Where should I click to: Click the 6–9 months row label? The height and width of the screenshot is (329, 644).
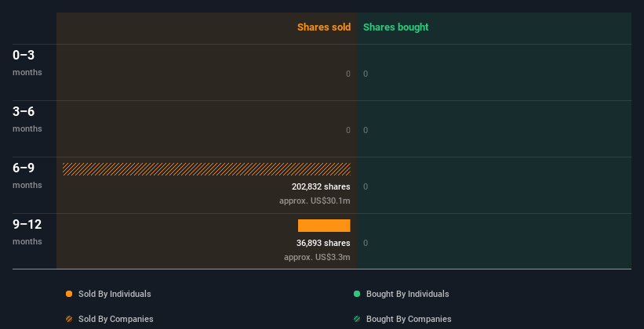pos(27,176)
